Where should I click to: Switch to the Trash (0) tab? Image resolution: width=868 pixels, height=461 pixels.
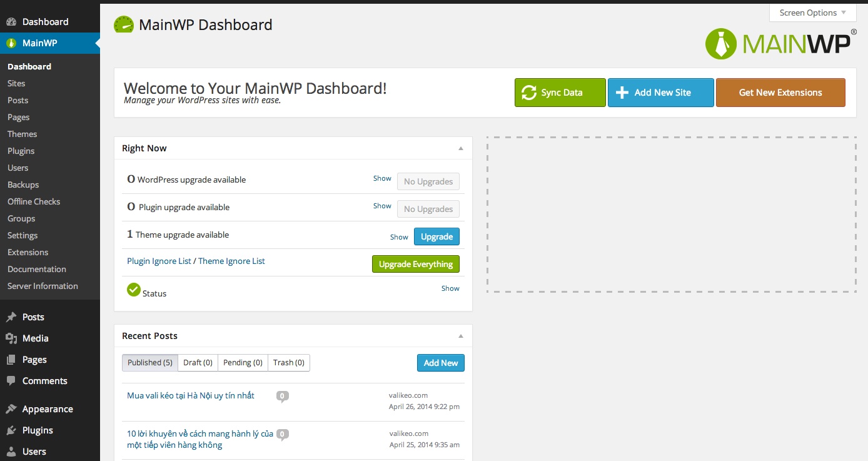point(289,363)
